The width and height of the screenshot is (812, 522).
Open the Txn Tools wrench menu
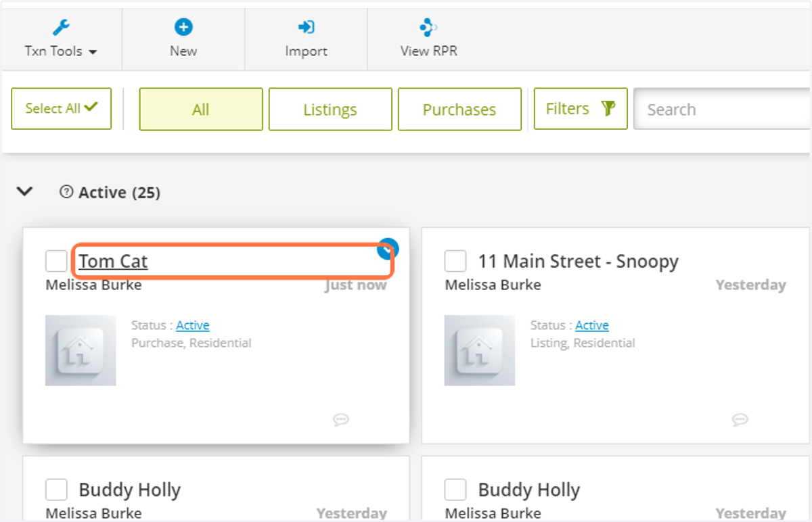61,28
